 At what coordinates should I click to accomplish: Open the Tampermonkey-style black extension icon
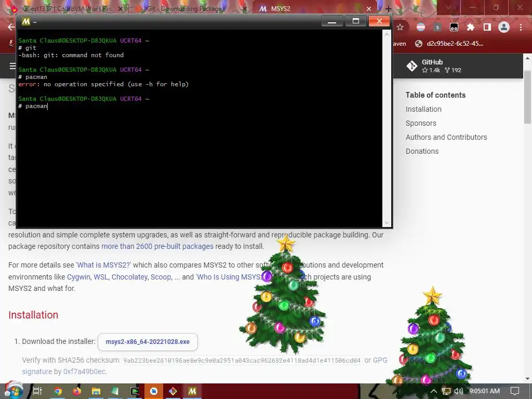(454, 27)
